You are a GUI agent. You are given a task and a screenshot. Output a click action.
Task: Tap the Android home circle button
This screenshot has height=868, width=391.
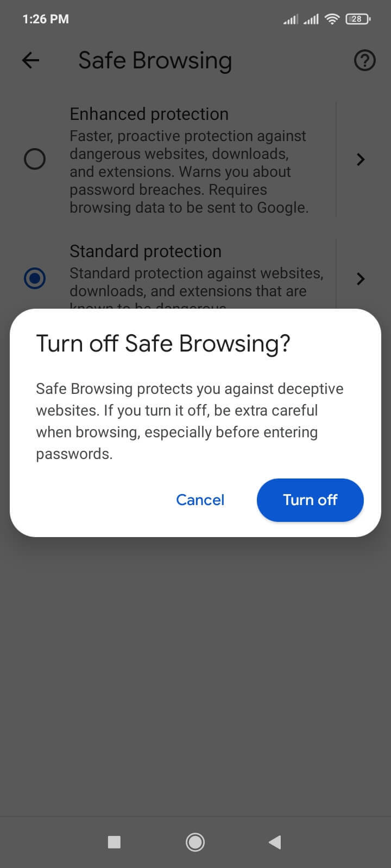[x=195, y=842]
